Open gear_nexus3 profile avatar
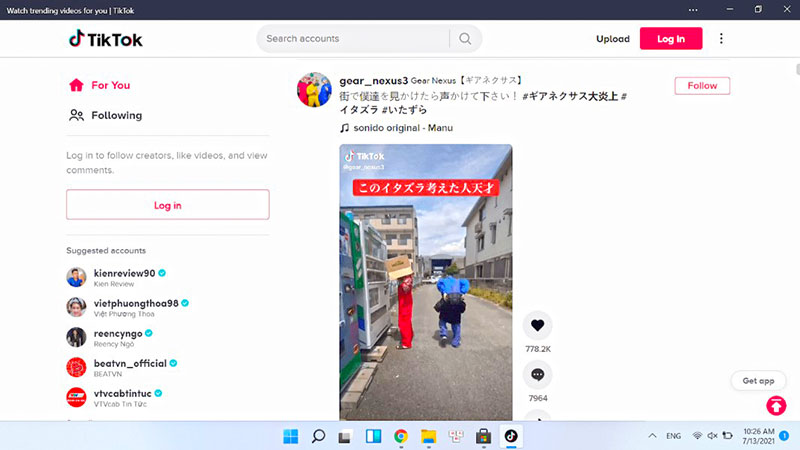The width and height of the screenshot is (800, 450). point(314,90)
